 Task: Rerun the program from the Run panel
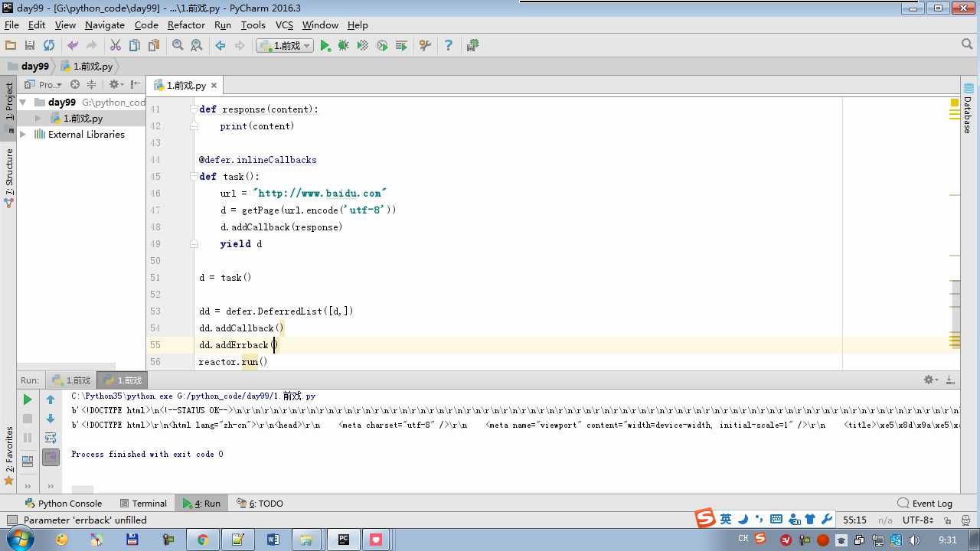28,399
